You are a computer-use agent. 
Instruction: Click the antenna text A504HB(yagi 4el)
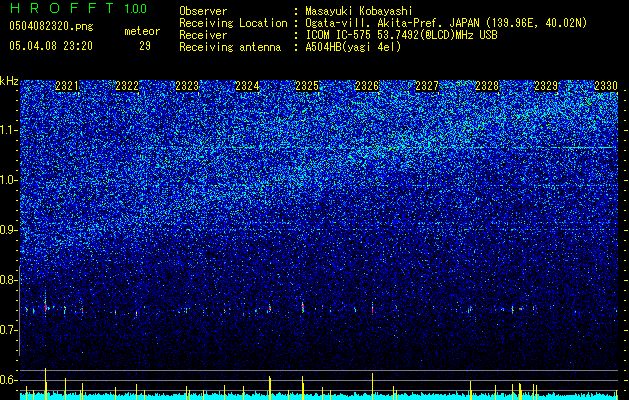[x=353, y=47]
